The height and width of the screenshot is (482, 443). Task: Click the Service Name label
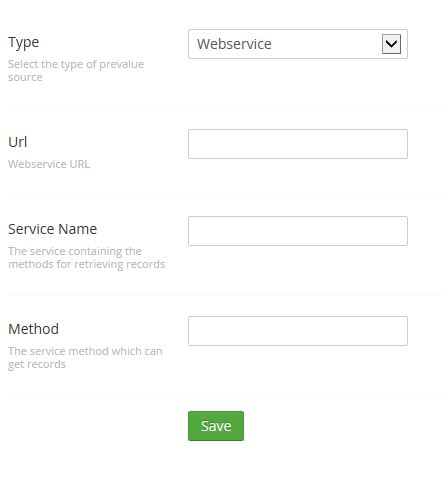coord(53,229)
